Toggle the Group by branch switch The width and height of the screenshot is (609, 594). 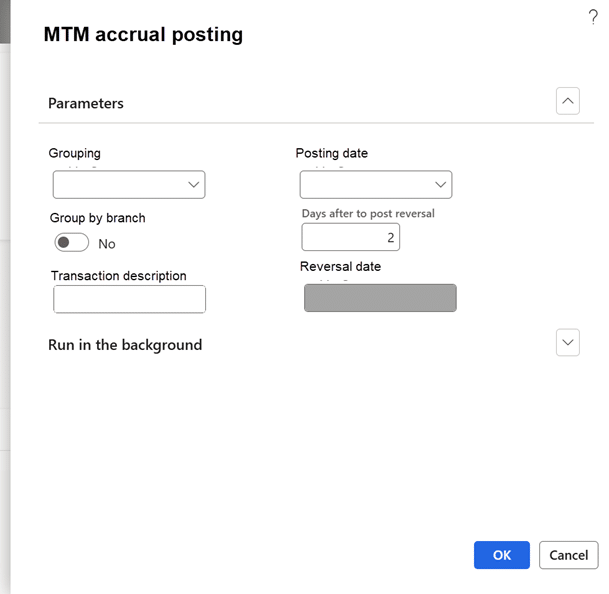tap(71, 243)
